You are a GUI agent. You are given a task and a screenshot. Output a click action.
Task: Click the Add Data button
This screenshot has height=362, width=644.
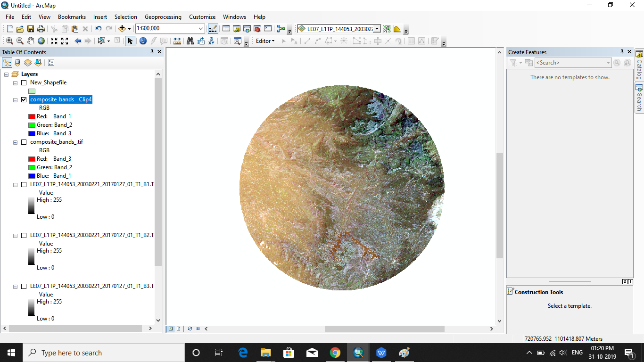point(122,29)
